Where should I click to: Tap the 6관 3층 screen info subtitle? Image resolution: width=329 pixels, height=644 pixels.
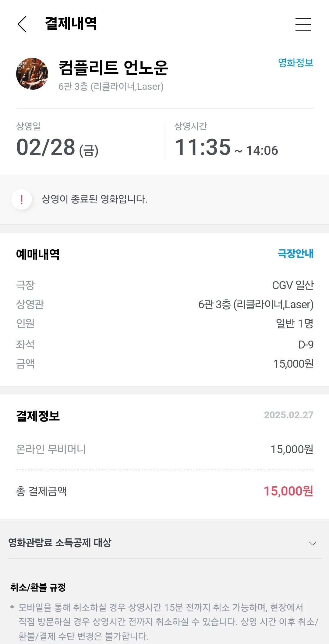111,86
